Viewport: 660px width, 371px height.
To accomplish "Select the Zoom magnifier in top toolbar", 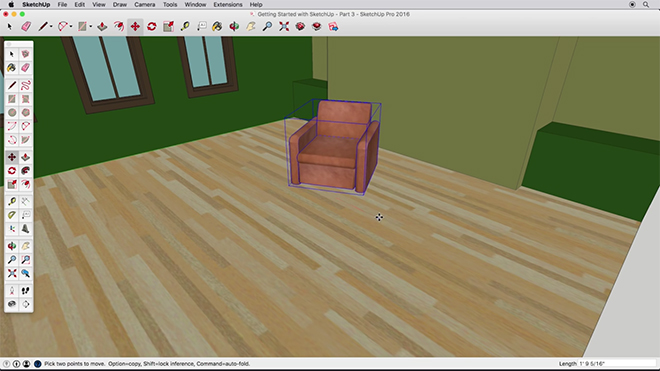I will (x=267, y=27).
